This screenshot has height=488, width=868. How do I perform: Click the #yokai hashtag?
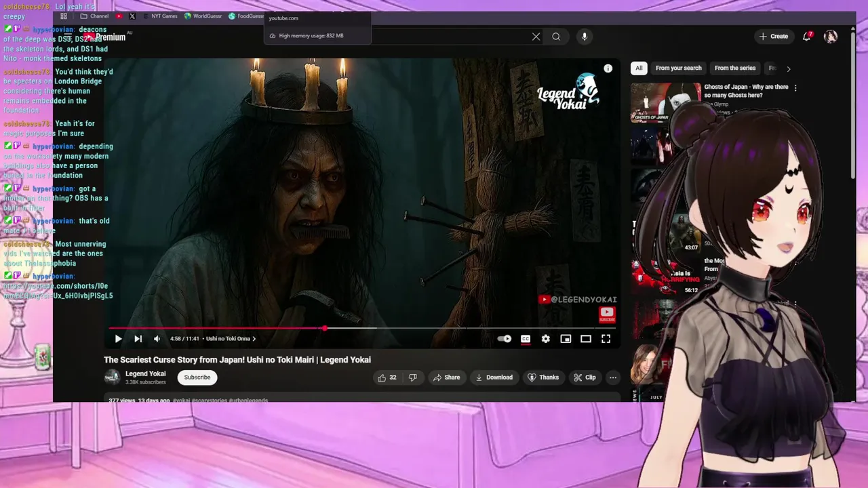pos(181,401)
